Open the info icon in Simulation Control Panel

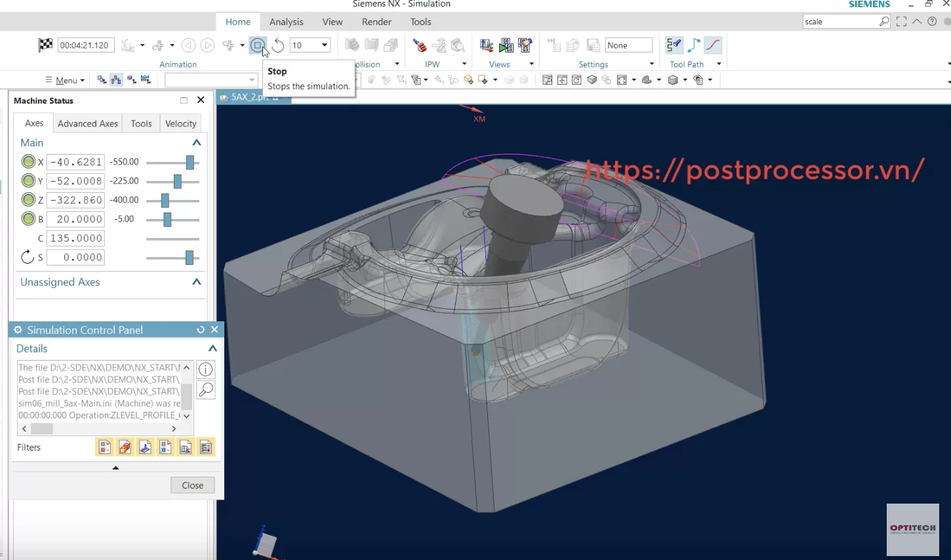[206, 369]
